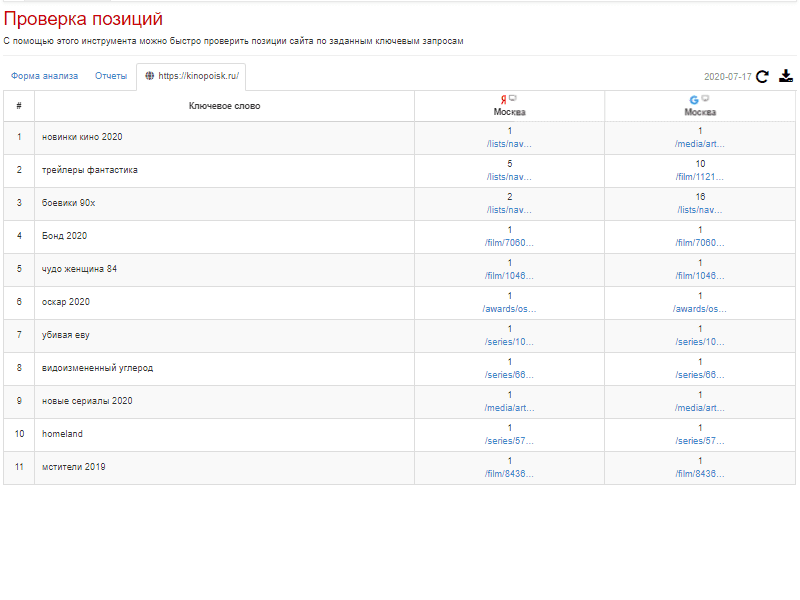Click the Google logo icon in header
The image size is (800, 600).
(694, 100)
